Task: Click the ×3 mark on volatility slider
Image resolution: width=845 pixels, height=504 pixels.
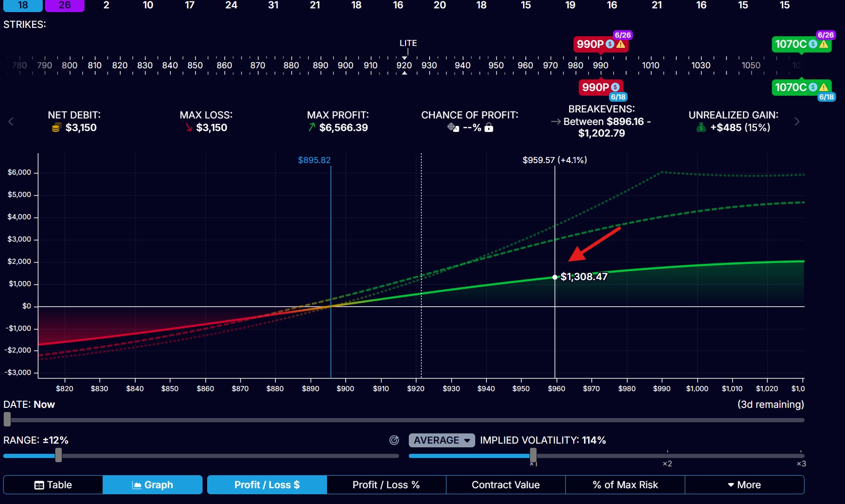Action: tap(801, 464)
